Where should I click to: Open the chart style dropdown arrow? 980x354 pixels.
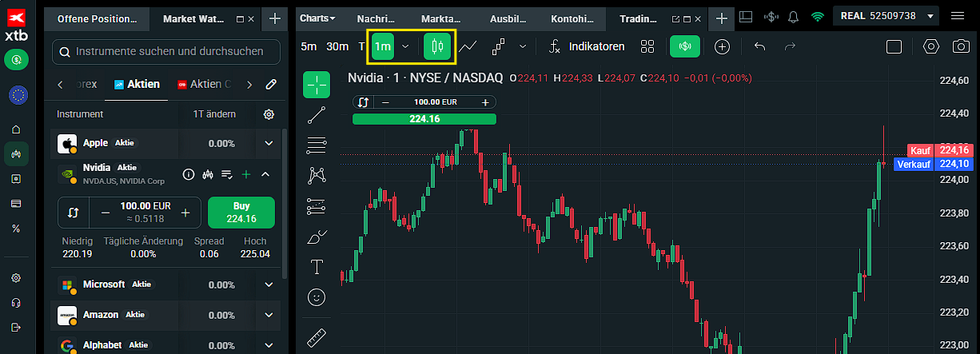tap(523, 46)
